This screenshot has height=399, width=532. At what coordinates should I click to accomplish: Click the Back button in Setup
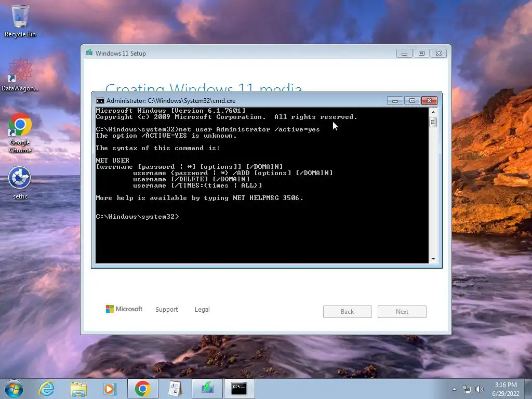pyautogui.click(x=348, y=312)
